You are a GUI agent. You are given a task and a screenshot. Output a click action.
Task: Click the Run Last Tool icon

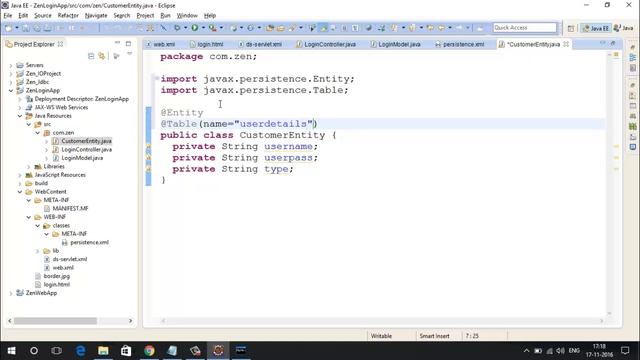213,28
